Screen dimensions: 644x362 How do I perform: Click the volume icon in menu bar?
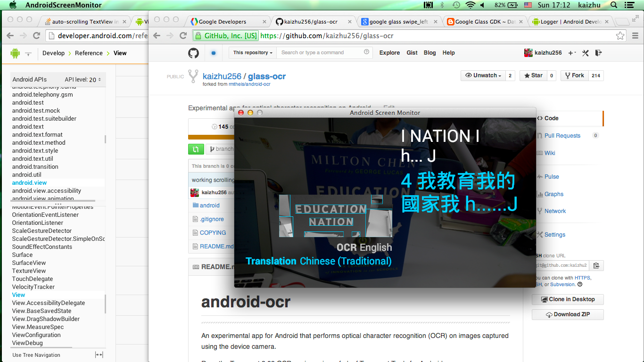[483, 5]
